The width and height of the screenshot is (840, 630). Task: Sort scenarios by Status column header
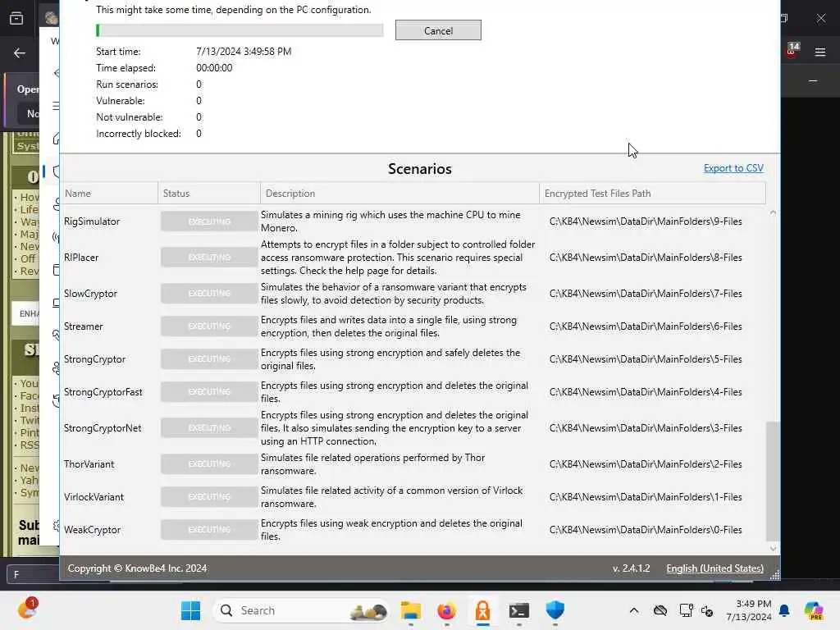(209, 194)
